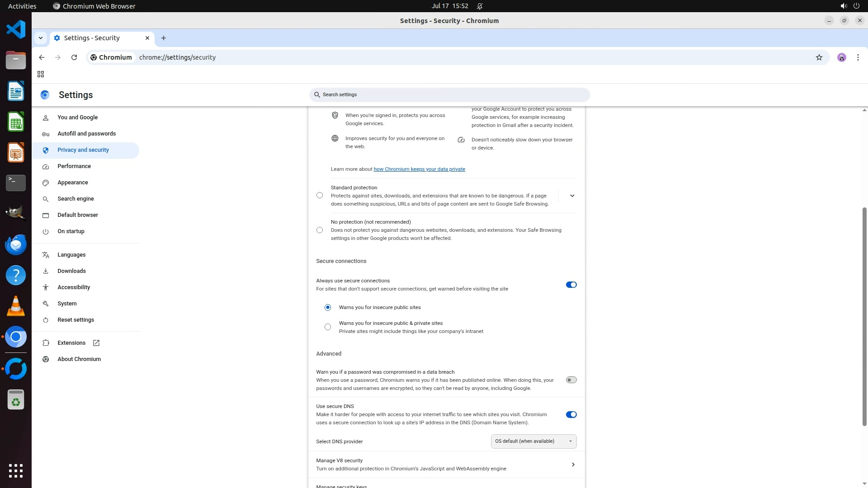
Task: Select Standard protection radio button
Action: click(x=320, y=196)
